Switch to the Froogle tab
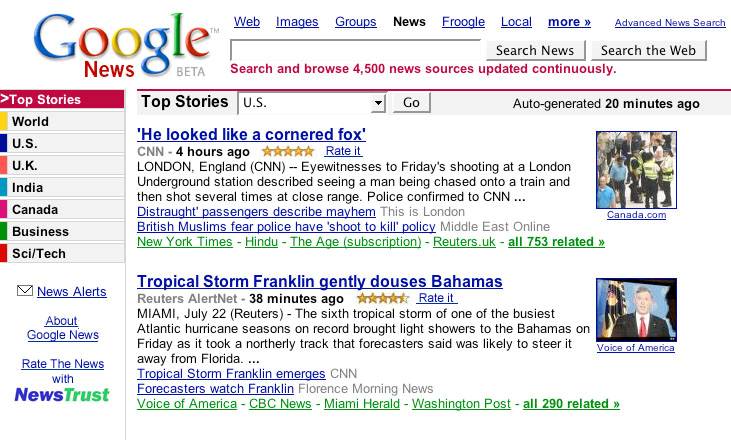731x440 pixels. 463,22
